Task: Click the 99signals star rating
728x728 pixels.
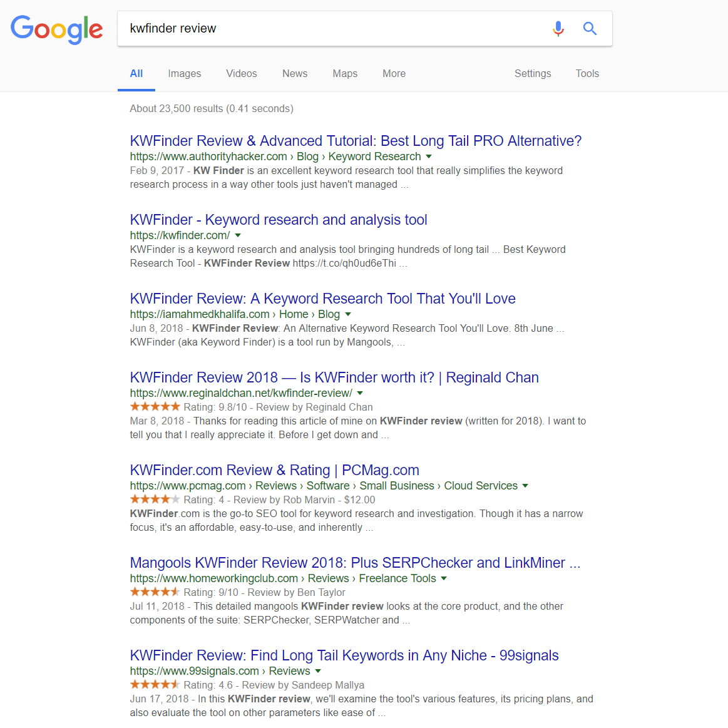Action: point(155,684)
